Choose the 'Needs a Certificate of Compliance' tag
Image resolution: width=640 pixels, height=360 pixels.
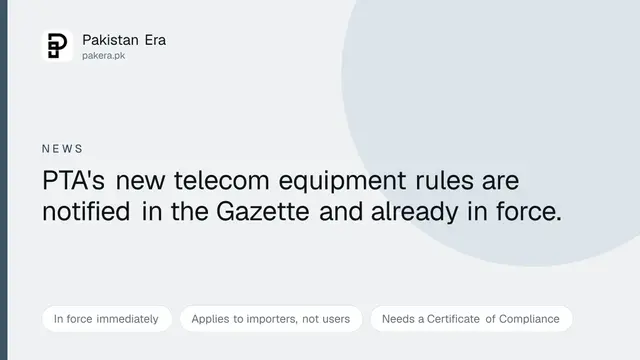[471, 319]
